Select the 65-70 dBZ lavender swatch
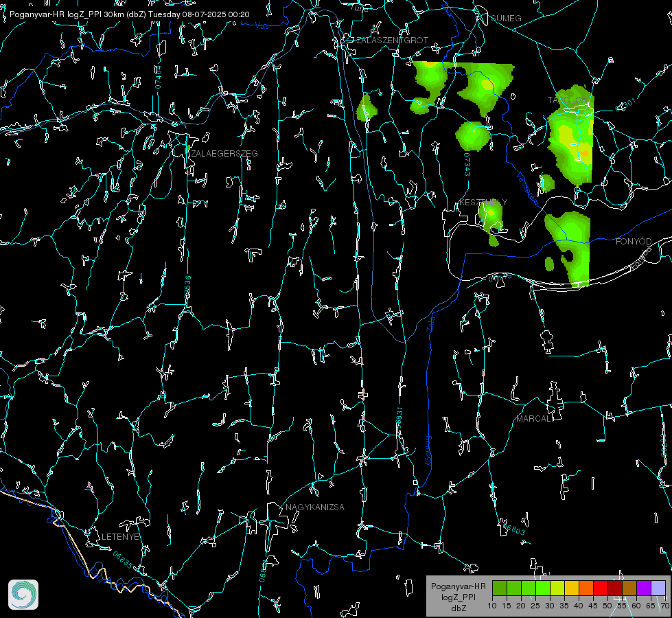The width and height of the screenshot is (672, 618). (658, 588)
